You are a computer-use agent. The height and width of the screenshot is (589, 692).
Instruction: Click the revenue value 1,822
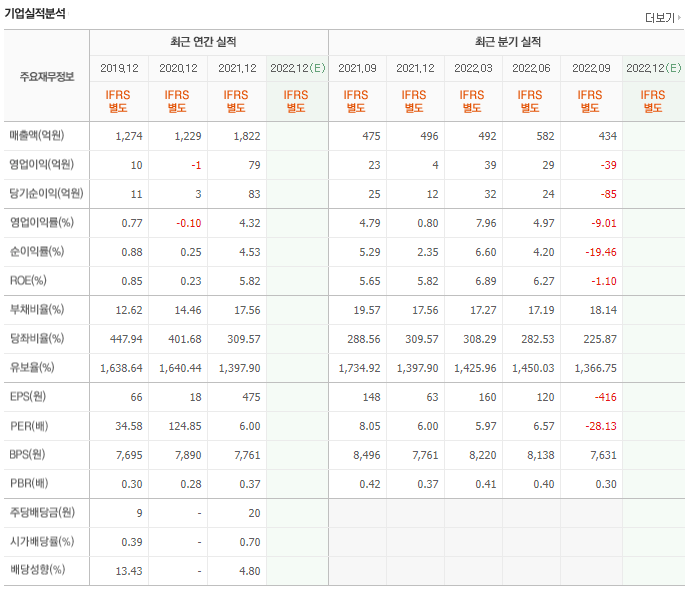(x=247, y=136)
